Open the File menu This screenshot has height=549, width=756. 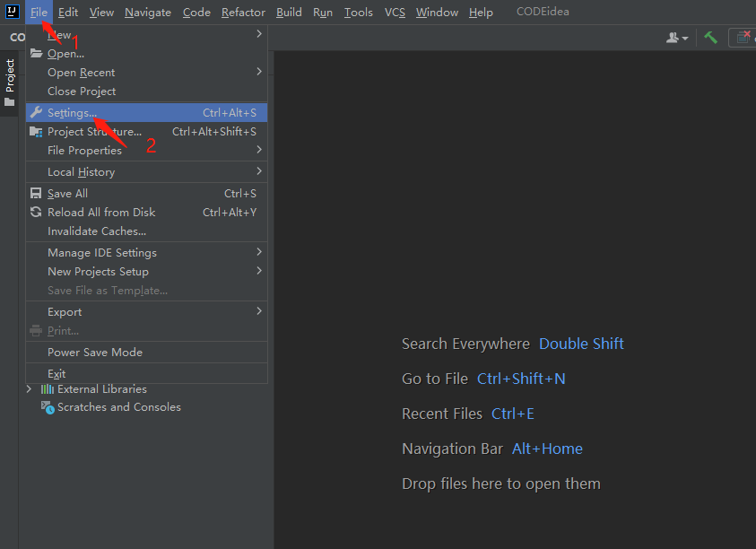click(39, 12)
